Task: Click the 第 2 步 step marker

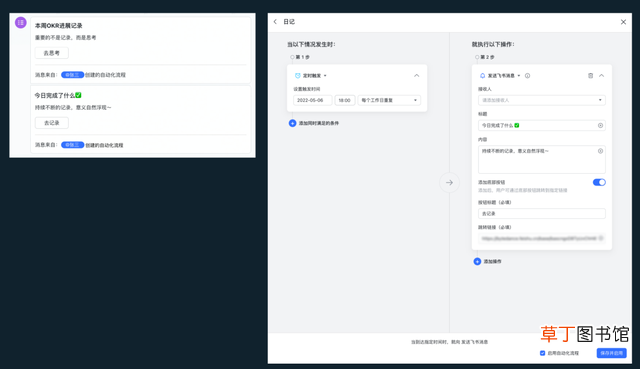Action: coord(485,57)
